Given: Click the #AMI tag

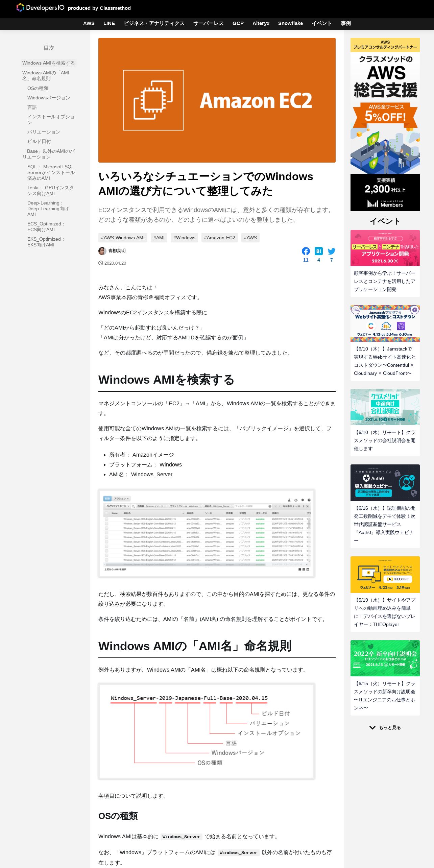Looking at the screenshot, I should click(x=159, y=238).
